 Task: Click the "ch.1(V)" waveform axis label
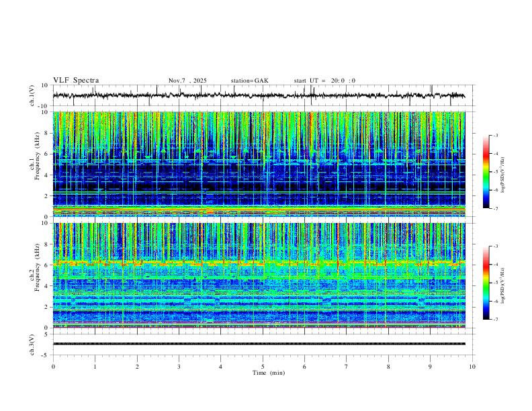click(x=32, y=95)
